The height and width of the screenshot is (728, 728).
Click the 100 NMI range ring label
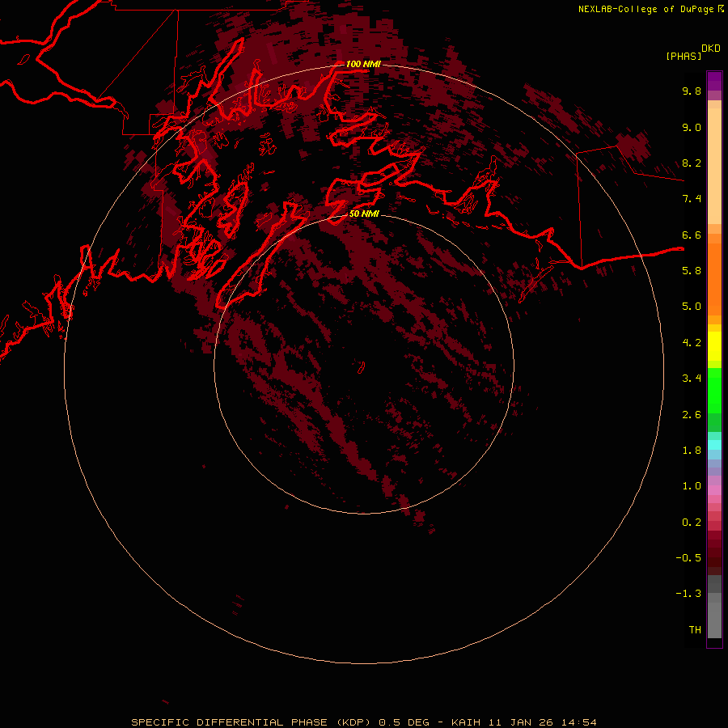tap(363, 64)
